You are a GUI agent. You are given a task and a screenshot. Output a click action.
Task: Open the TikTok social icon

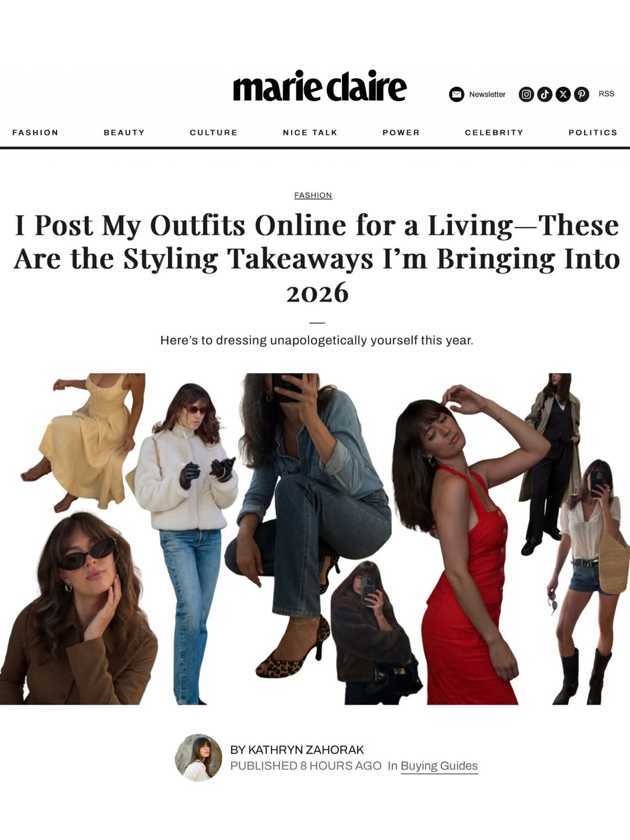coord(545,94)
